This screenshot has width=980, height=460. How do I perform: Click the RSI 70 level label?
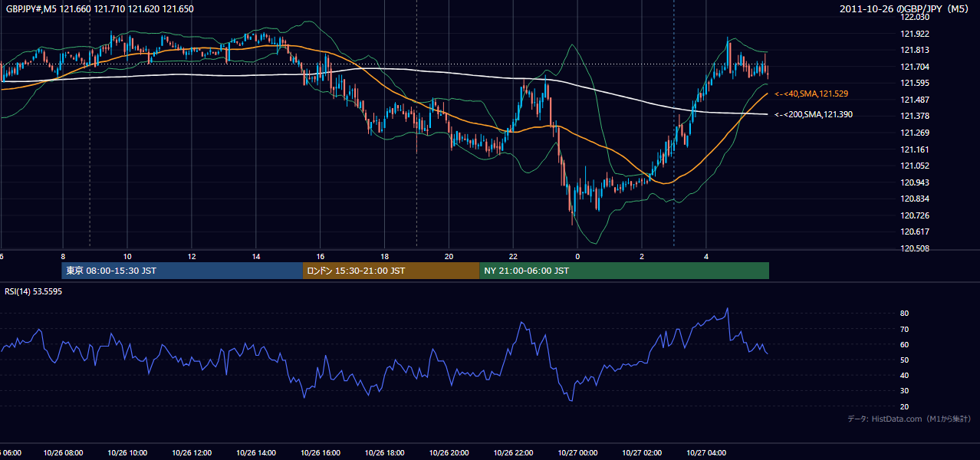(x=904, y=329)
